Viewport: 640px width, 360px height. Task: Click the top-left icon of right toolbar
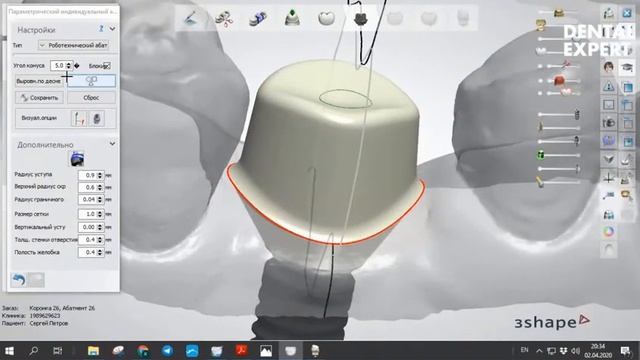click(x=609, y=13)
